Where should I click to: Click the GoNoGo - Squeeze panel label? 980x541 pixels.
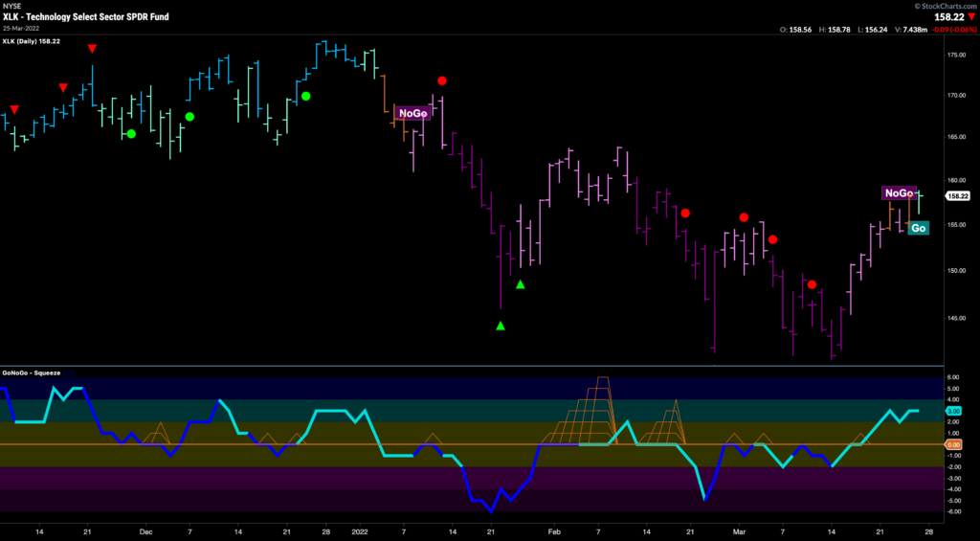point(32,372)
